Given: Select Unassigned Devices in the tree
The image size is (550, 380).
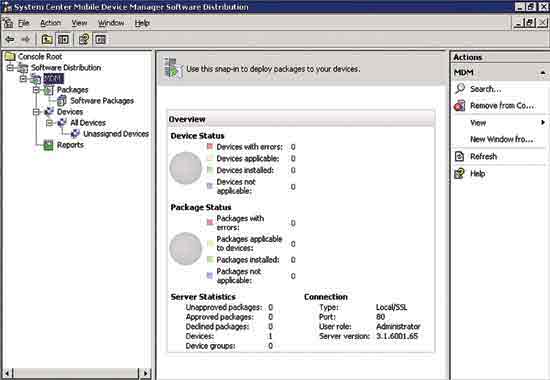Looking at the screenshot, I should (x=116, y=134).
